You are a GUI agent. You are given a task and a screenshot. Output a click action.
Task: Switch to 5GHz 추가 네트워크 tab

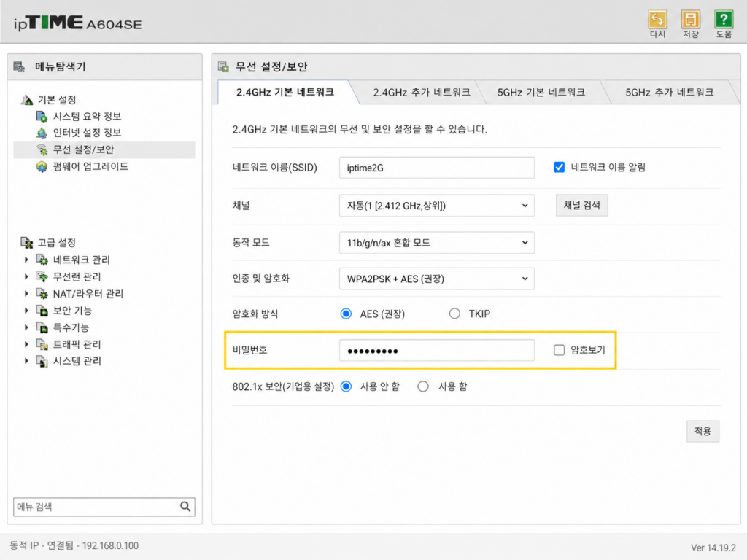[x=670, y=93]
